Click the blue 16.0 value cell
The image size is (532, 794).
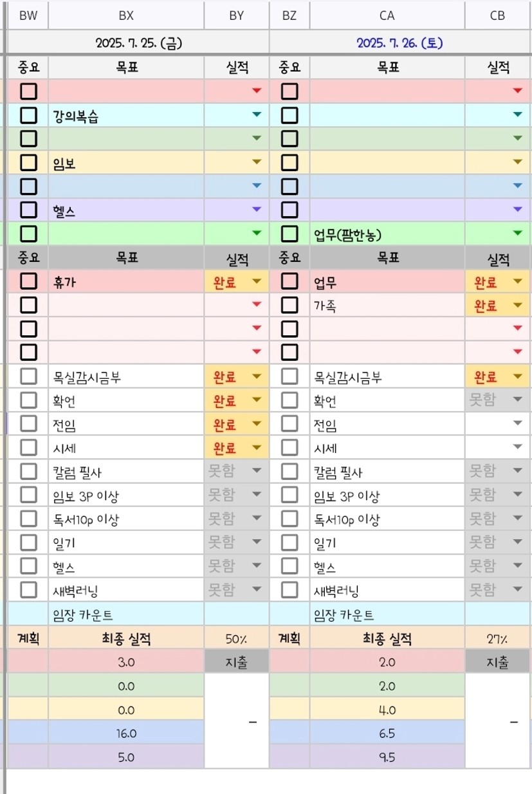coord(126,733)
